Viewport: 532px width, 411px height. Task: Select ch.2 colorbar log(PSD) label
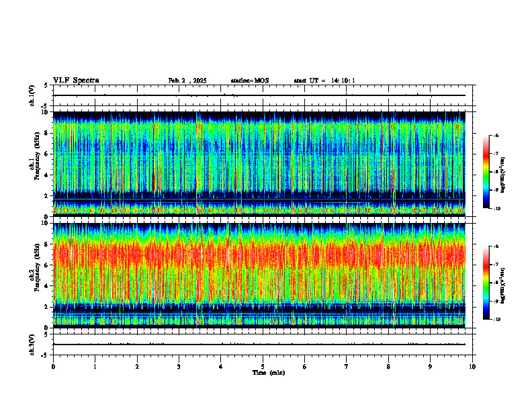point(504,285)
